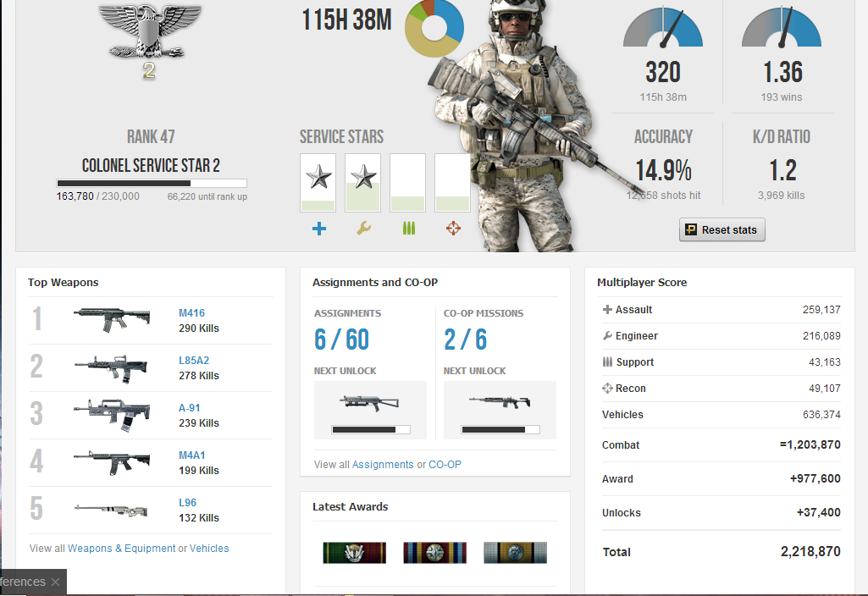
Task: Click the M4A1 rifle image
Action: pos(112,462)
